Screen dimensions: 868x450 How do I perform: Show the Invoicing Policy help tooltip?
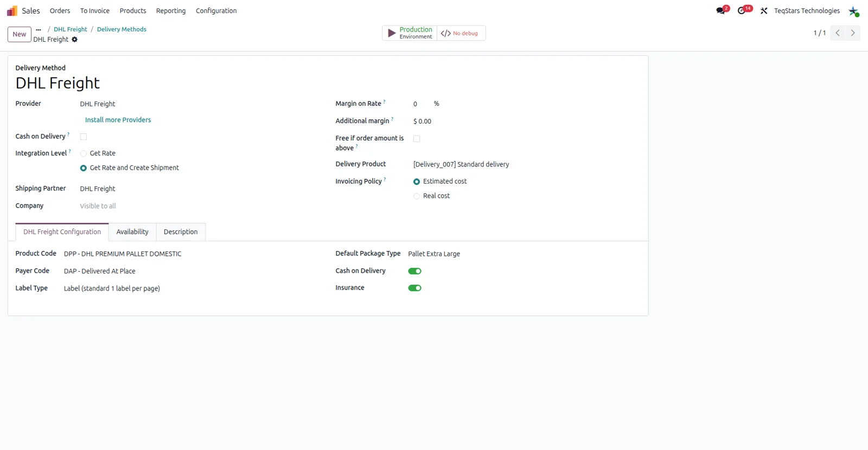[x=385, y=179]
